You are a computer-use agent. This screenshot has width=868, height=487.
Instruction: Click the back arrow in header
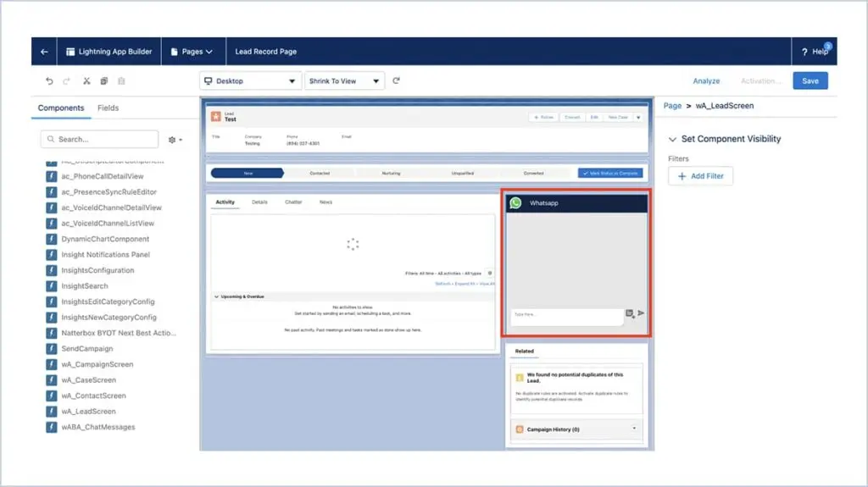[x=44, y=52]
